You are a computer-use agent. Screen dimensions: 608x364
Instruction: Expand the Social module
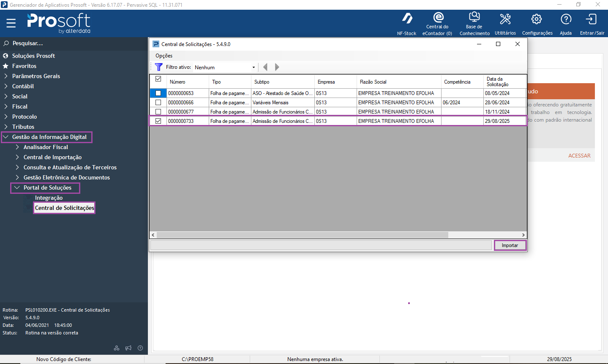tap(6, 96)
